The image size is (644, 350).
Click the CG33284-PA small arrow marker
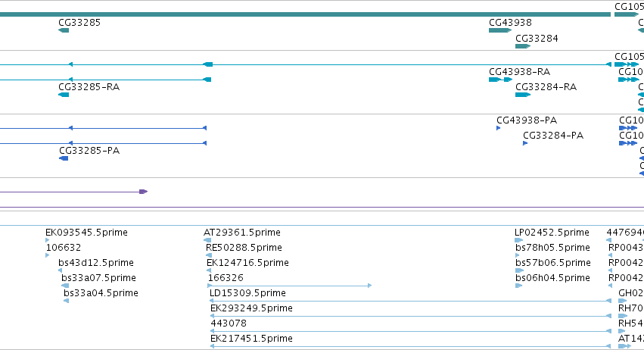click(x=525, y=143)
